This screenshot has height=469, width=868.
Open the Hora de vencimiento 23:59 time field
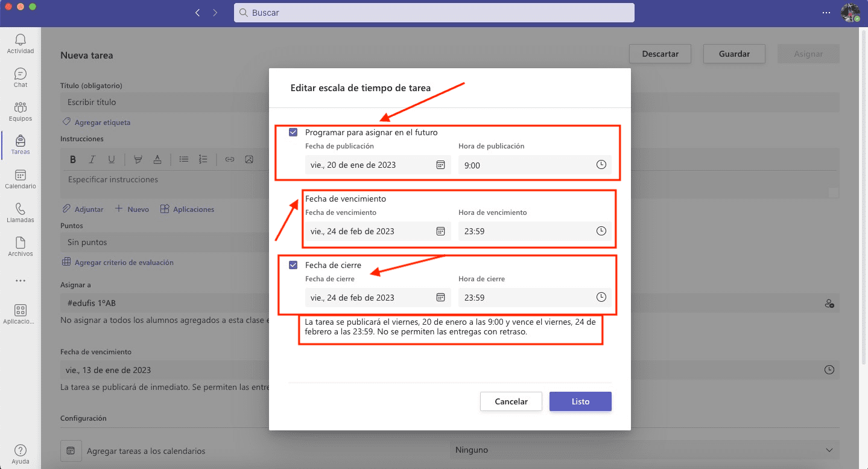[525, 231]
